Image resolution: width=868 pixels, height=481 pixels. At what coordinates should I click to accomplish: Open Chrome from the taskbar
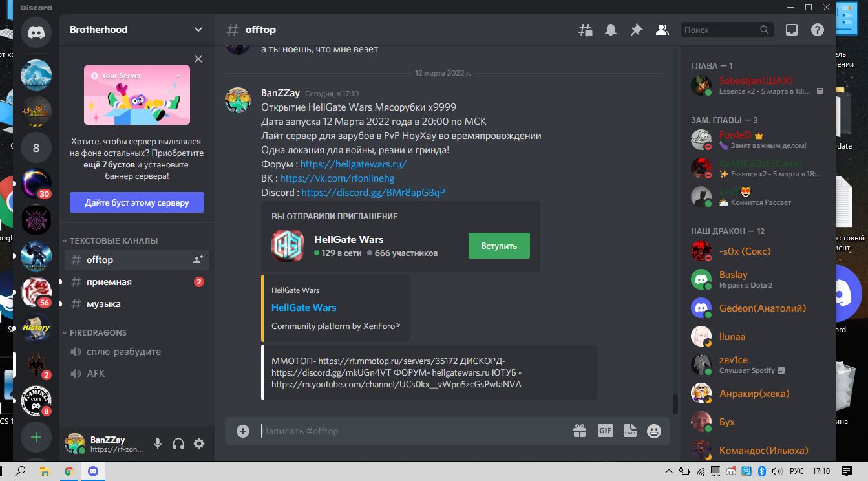[x=69, y=471]
